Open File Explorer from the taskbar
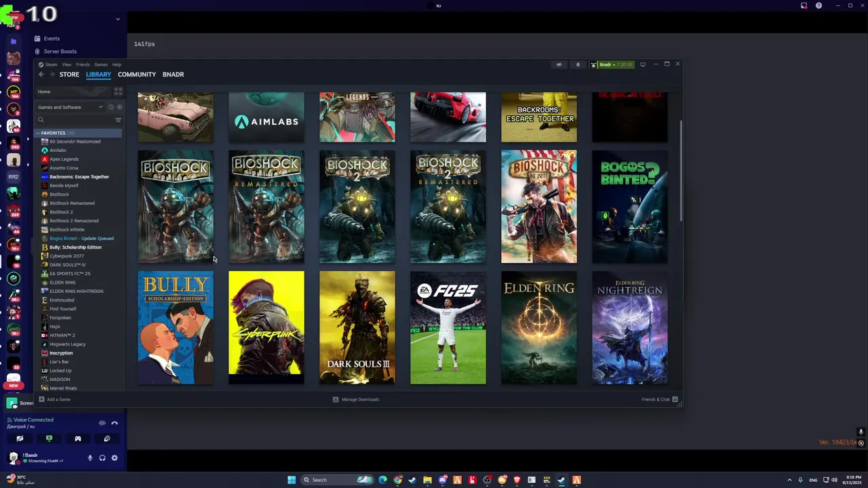Screen dimensions: 868x488 coord(427,480)
